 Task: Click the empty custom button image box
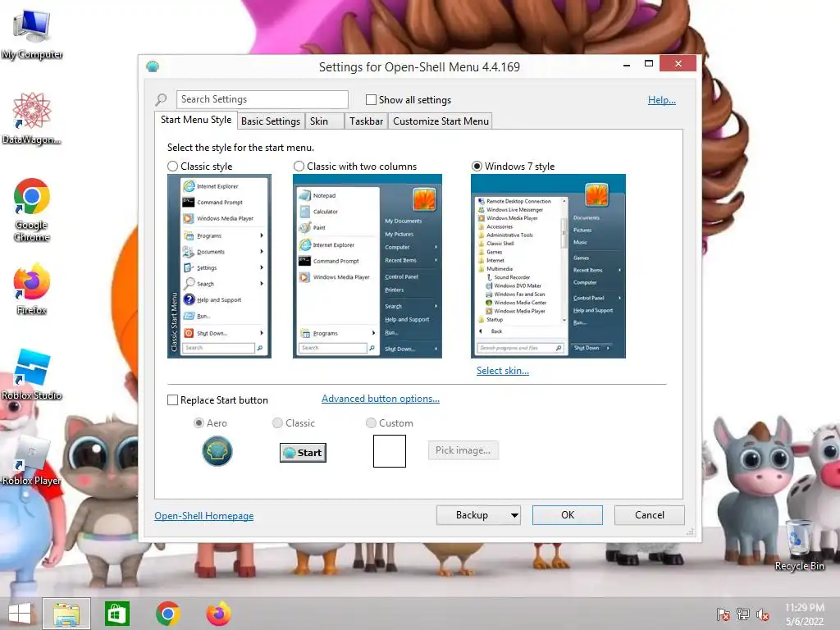click(x=390, y=451)
